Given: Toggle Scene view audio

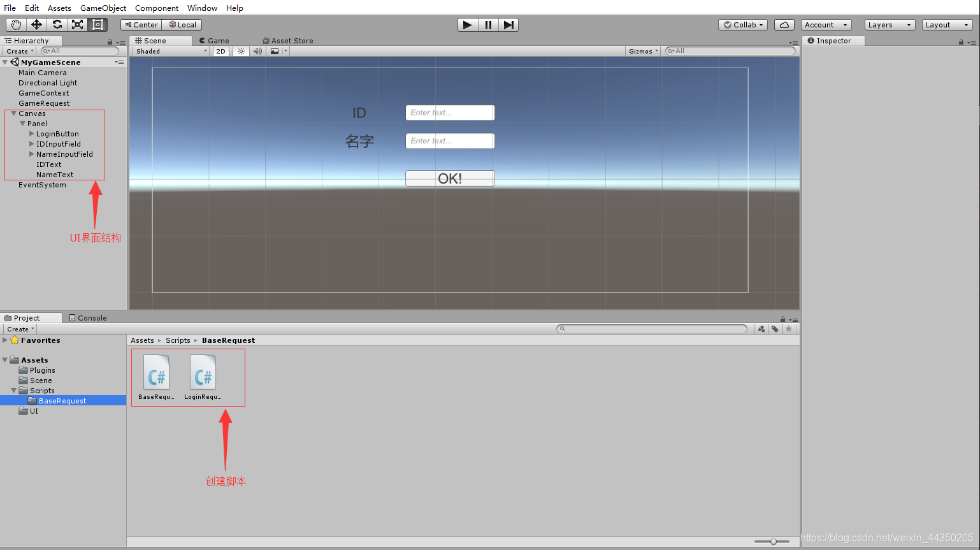Looking at the screenshot, I should click(256, 51).
